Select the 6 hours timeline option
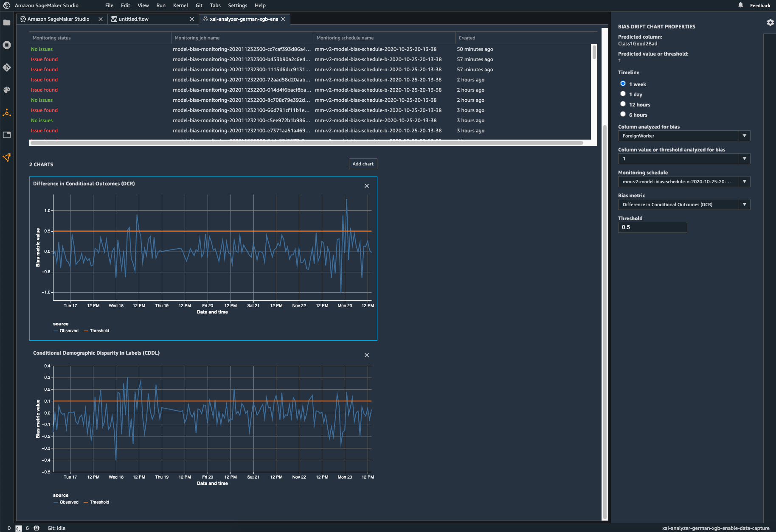Viewport: 776px width, 532px height. point(623,114)
